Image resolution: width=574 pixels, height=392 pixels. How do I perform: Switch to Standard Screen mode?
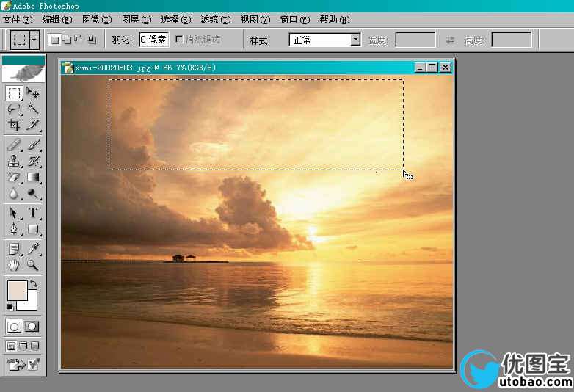click(x=12, y=346)
